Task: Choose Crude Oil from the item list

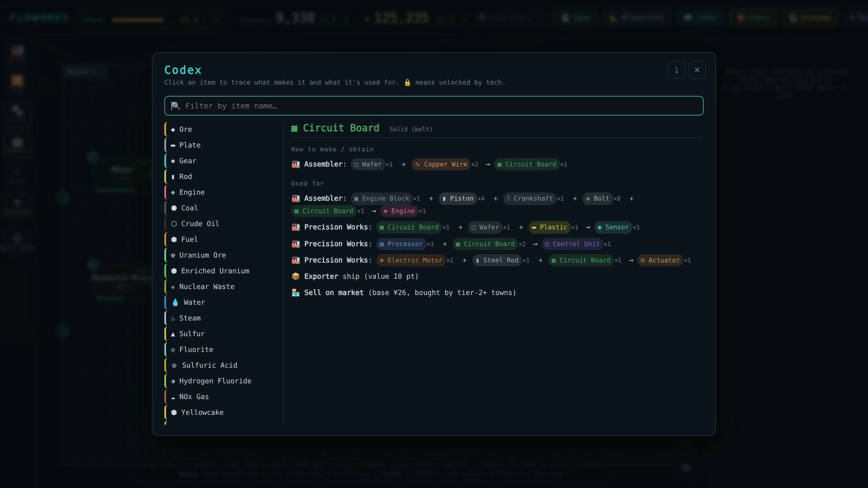Action: pyautogui.click(x=223, y=224)
